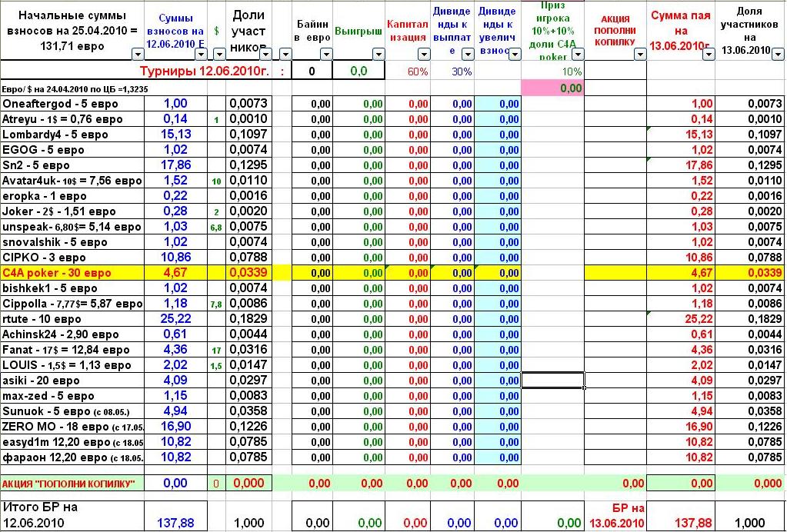This screenshot has height=532, width=787.
Task: Open filter dropdown for АКЦИЯ ПОПОЛНИ КОПИЛКУ column
Action: [640, 54]
